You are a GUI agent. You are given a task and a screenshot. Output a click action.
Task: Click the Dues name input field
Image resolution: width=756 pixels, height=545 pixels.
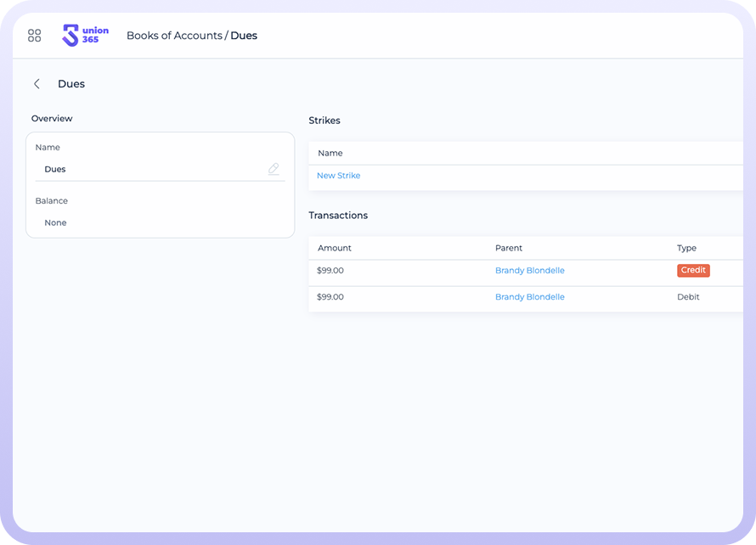coord(153,169)
